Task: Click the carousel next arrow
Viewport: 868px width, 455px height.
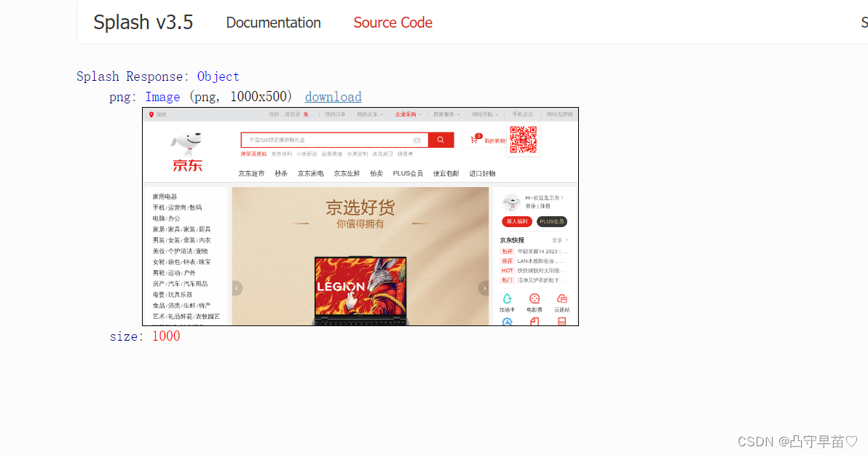Action: 484,288
